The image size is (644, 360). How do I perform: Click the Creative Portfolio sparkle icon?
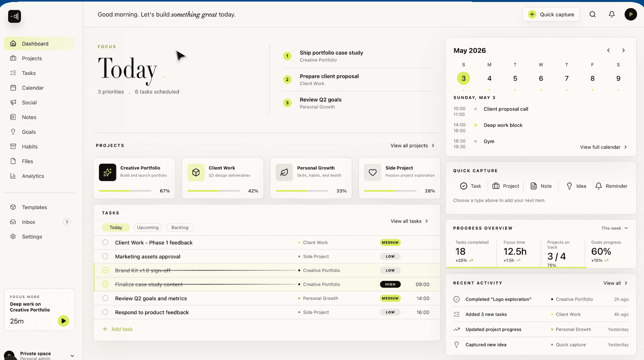click(x=107, y=172)
